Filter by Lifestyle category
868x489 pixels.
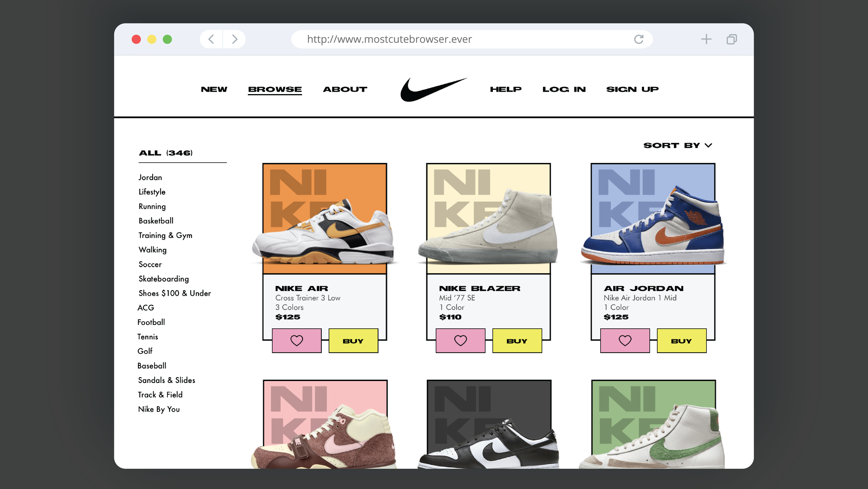pos(152,192)
